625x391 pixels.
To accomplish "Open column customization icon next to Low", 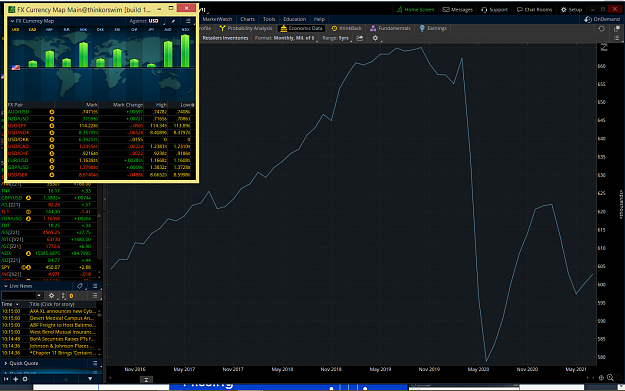I will pyautogui.click(x=193, y=105).
